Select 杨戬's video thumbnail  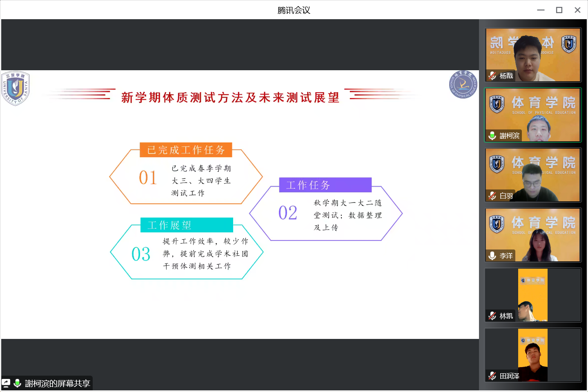[533, 55]
